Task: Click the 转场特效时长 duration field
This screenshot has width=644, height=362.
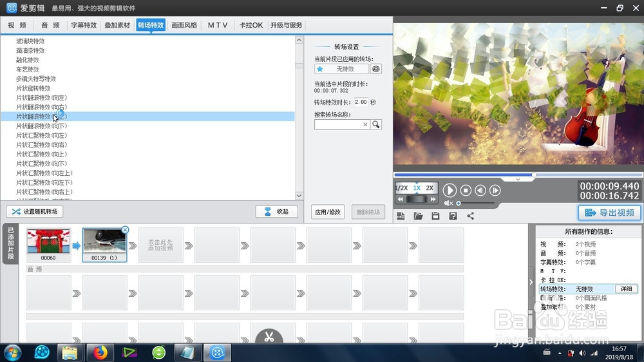Action: pyautogui.click(x=361, y=102)
